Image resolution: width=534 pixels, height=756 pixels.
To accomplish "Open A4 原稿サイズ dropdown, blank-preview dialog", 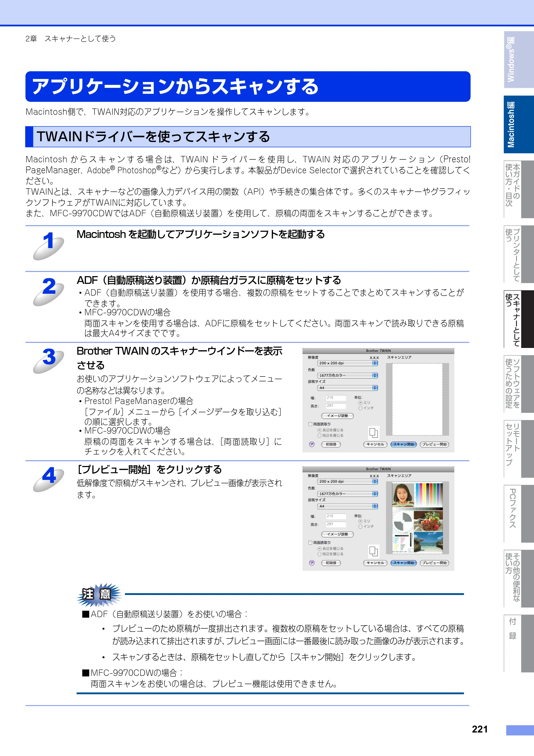I will [x=347, y=388].
